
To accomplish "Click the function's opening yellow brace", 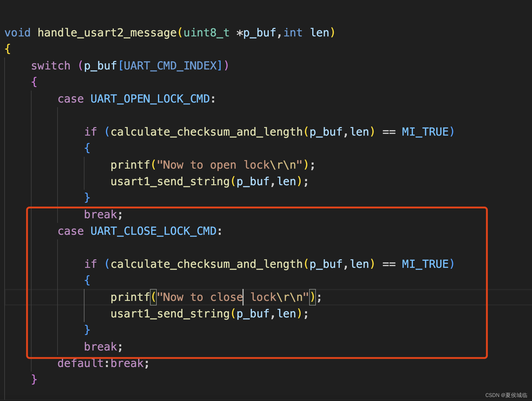I will (x=8, y=49).
